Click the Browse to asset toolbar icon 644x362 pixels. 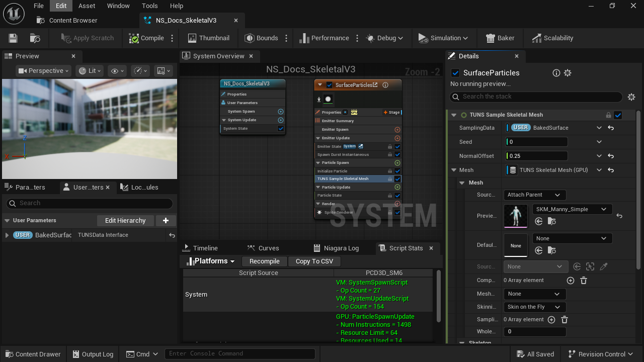35,38
